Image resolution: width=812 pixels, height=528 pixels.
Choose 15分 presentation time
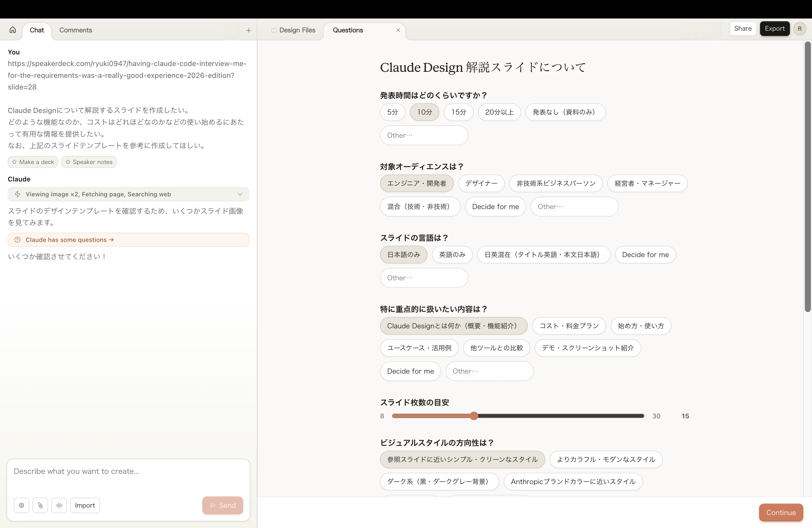coord(458,112)
